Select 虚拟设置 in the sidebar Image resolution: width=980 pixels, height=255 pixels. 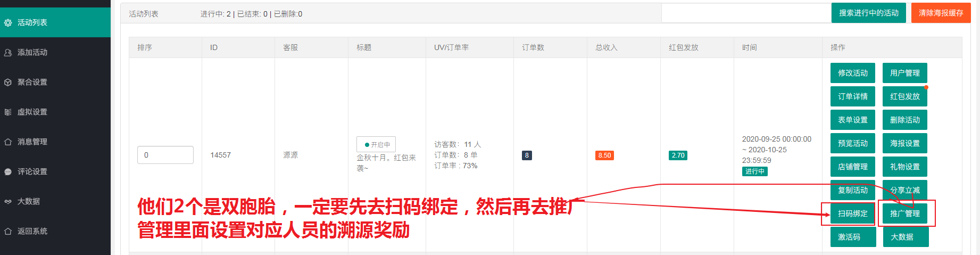pos(55,112)
